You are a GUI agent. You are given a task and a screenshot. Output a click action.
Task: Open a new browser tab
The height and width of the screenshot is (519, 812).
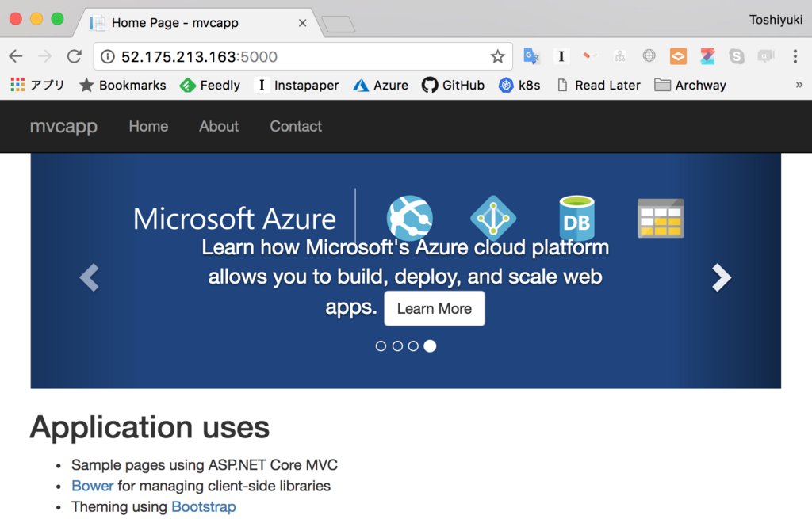(338, 24)
